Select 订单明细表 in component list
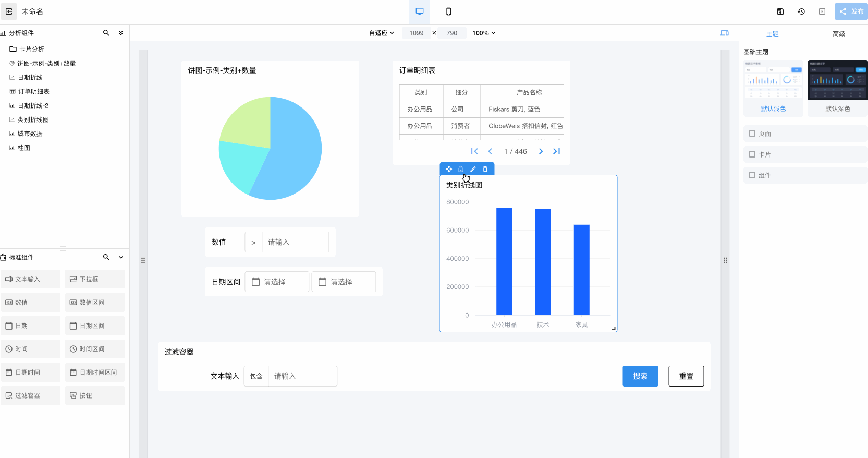Image resolution: width=868 pixels, height=458 pixels. click(29, 91)
